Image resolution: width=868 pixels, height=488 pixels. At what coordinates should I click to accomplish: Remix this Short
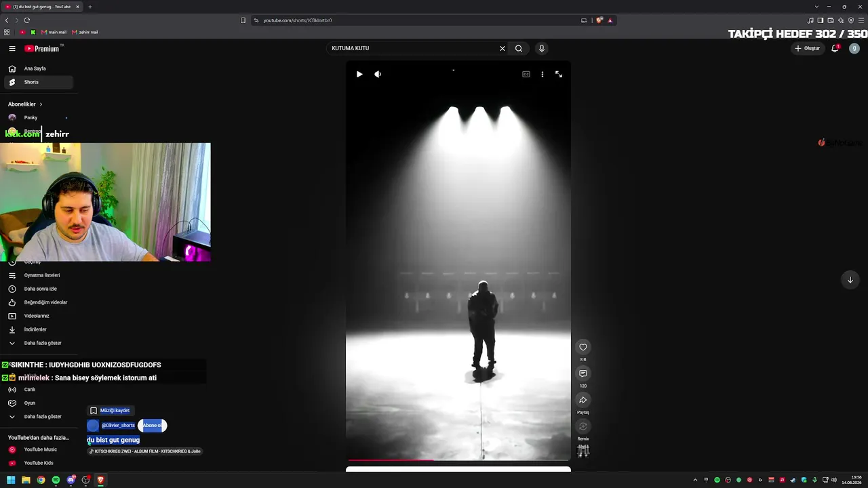click(x=583, y=426)
